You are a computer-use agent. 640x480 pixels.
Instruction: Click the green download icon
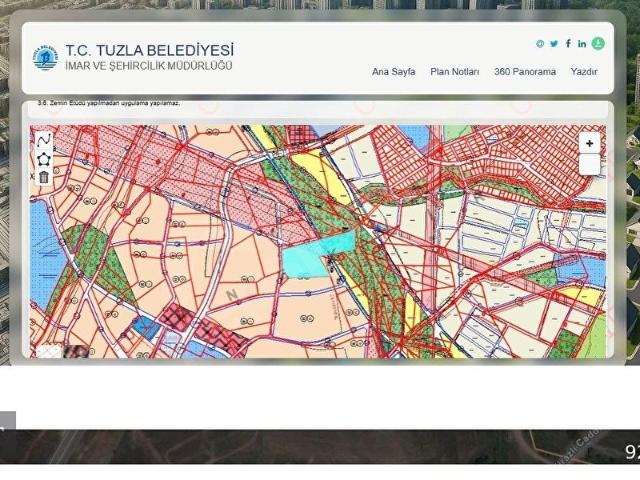[x=598, y=43]
